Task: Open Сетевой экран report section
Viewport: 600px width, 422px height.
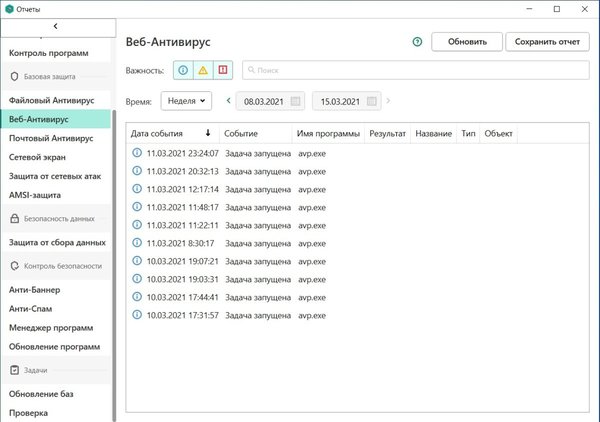Action: [40, 157]
